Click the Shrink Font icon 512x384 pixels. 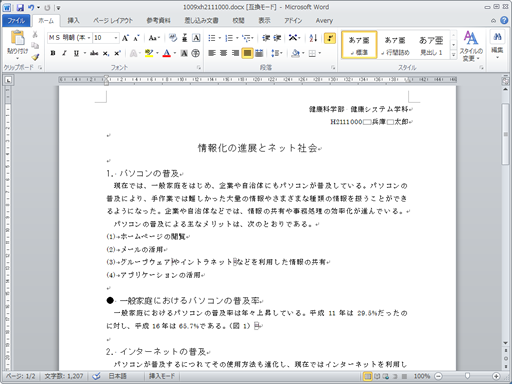coord(136,38)
